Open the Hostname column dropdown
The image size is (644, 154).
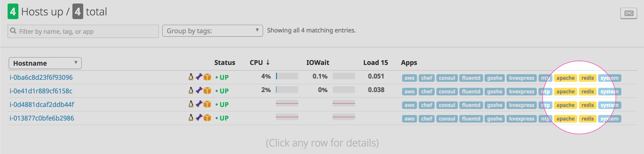tap(45, 63)
